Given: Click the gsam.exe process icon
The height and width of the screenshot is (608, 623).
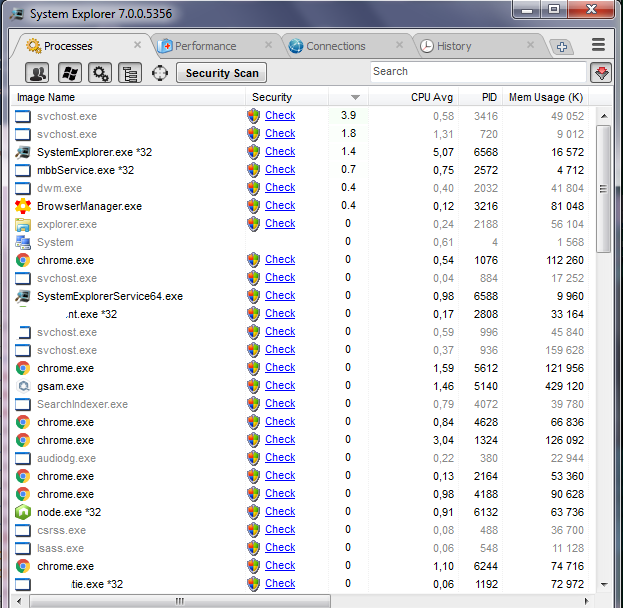Looking at the screenshot, I should click(23, 386).
